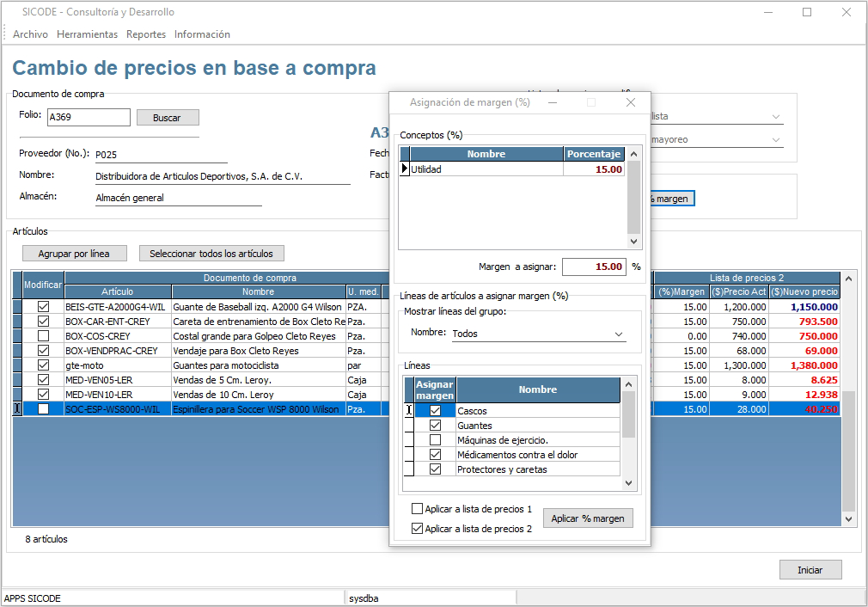868x607 pixels.
Task: Click scroll-down arrow of the articles grid
Action: point(849,519)
